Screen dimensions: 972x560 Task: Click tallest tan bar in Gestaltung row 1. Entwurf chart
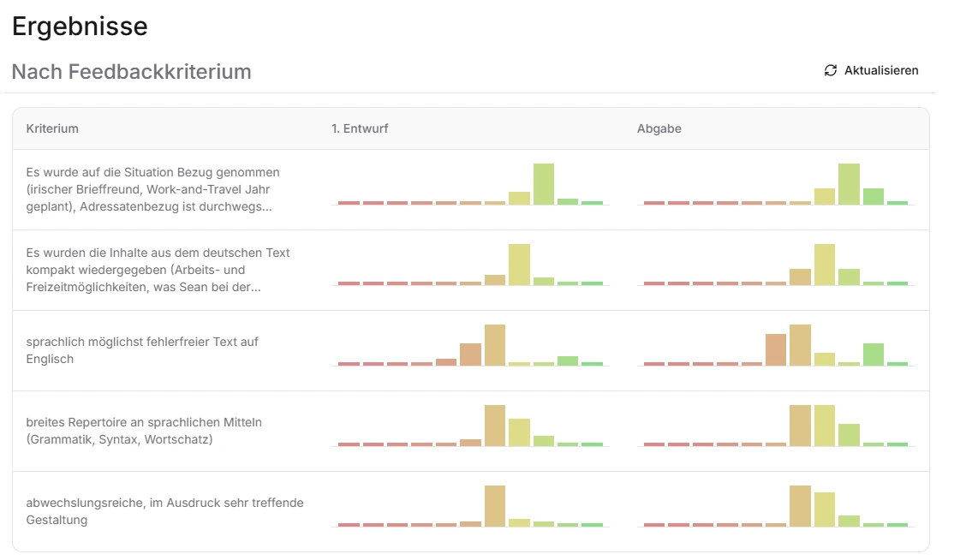coord(495,506)
